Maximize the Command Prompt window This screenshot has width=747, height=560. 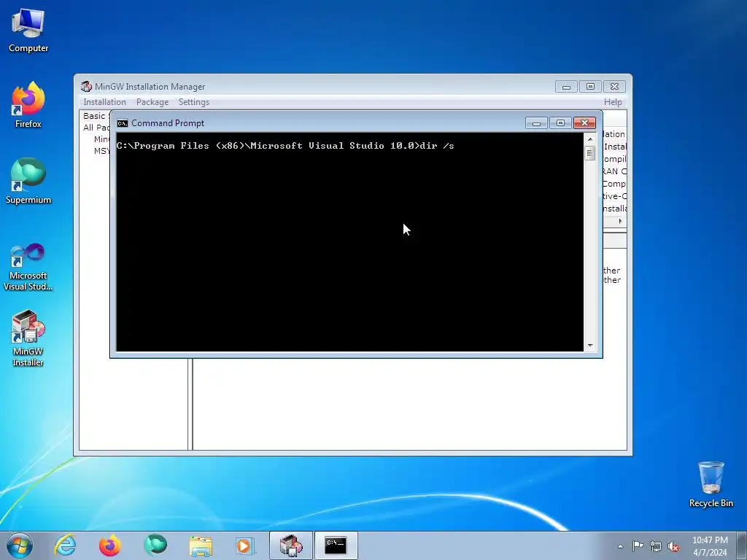(560, 123)
